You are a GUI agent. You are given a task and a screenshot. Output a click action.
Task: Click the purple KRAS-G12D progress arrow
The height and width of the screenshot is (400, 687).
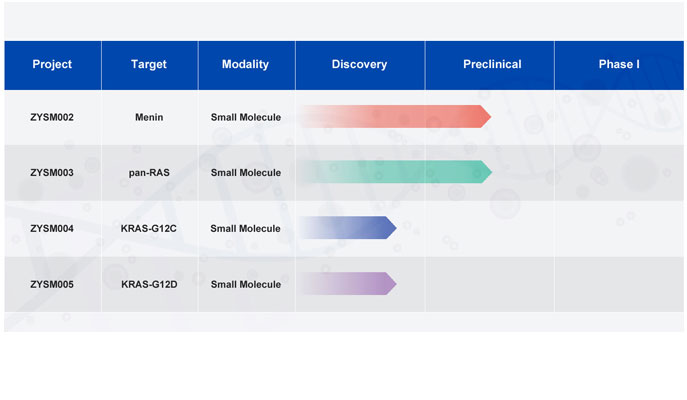[x=348, y=283]
